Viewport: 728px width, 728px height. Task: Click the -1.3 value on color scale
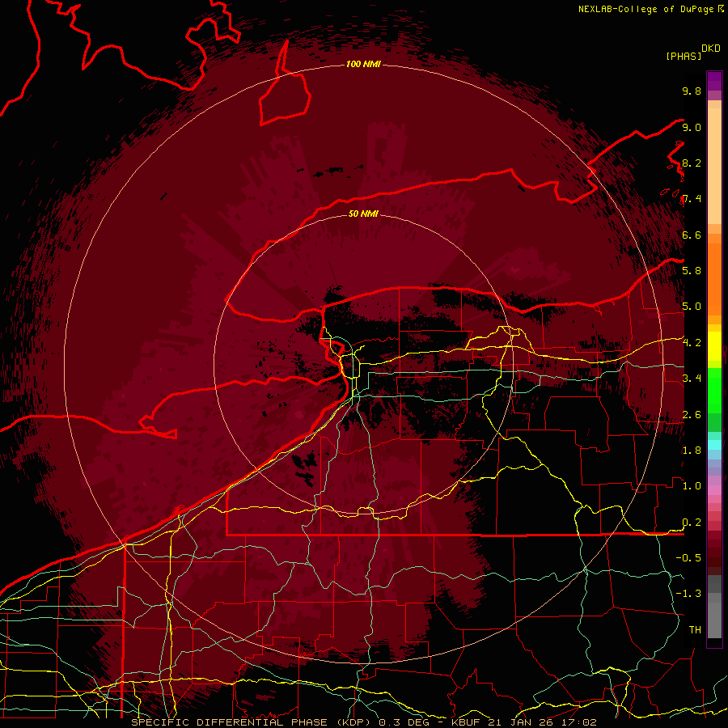pyautogui.click(x=688, y=594)
